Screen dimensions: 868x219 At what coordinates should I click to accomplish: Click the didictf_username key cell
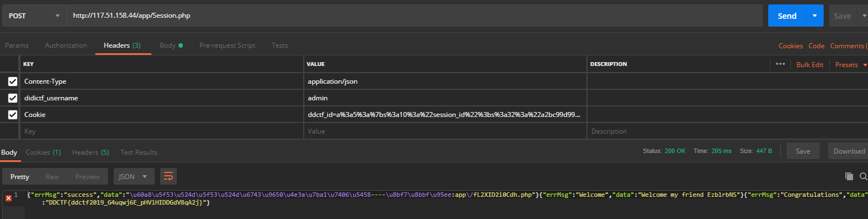pos(161,98)
